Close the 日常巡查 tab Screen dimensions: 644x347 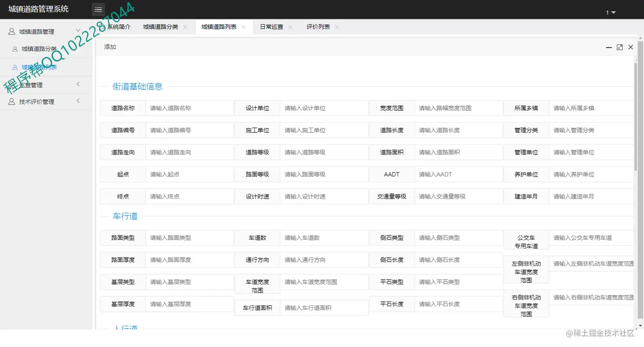click(290, 27)
